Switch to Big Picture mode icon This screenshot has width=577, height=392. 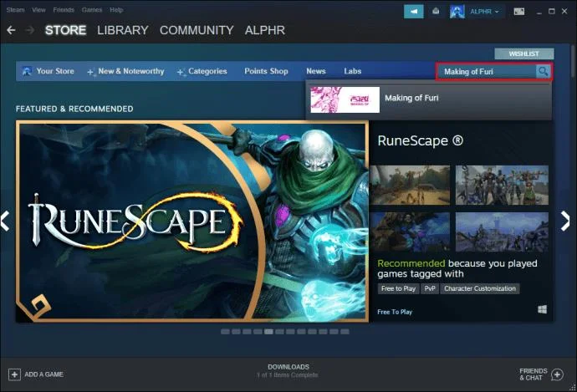(518, 12)
